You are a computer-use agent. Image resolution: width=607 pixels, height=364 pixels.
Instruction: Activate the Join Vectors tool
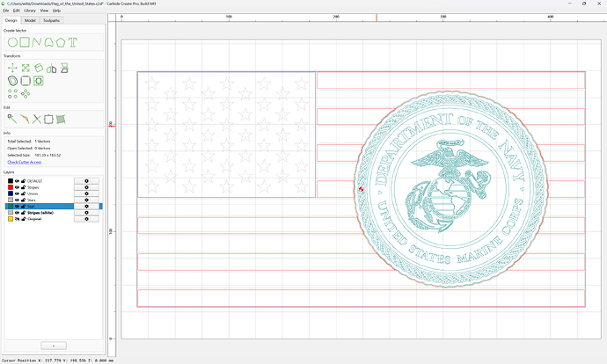point(25,120)
